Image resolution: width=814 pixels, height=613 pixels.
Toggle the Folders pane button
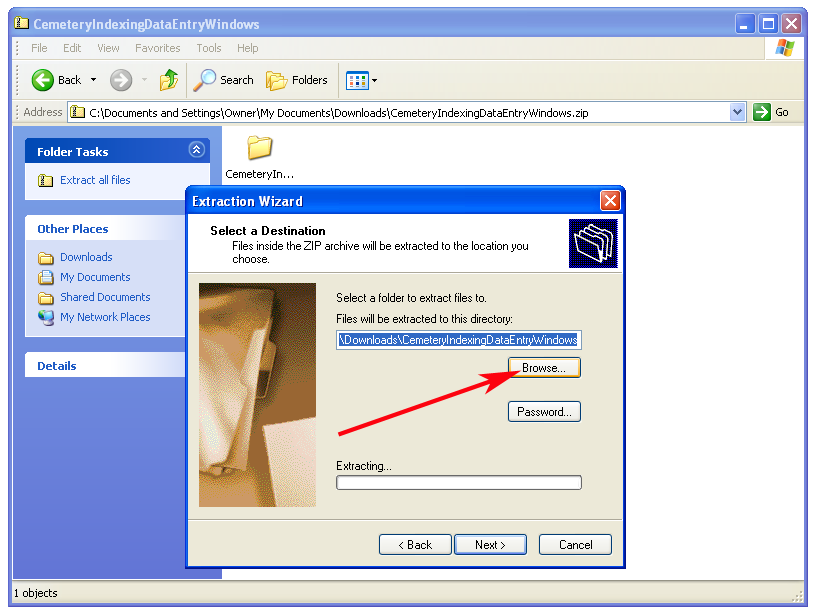click(x=297, y=80)
